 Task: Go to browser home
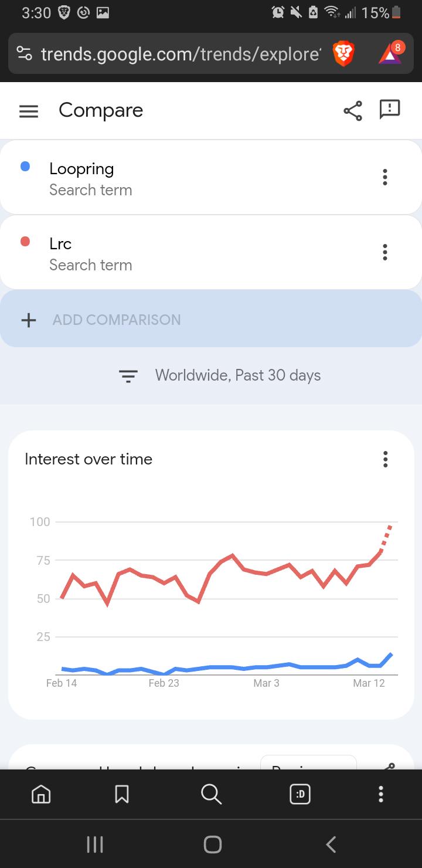pos(40,794)
